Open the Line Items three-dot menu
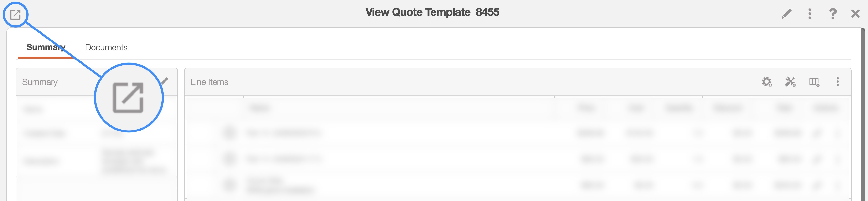The height and width of the screenshot is (201, 868). click(838, 82)
